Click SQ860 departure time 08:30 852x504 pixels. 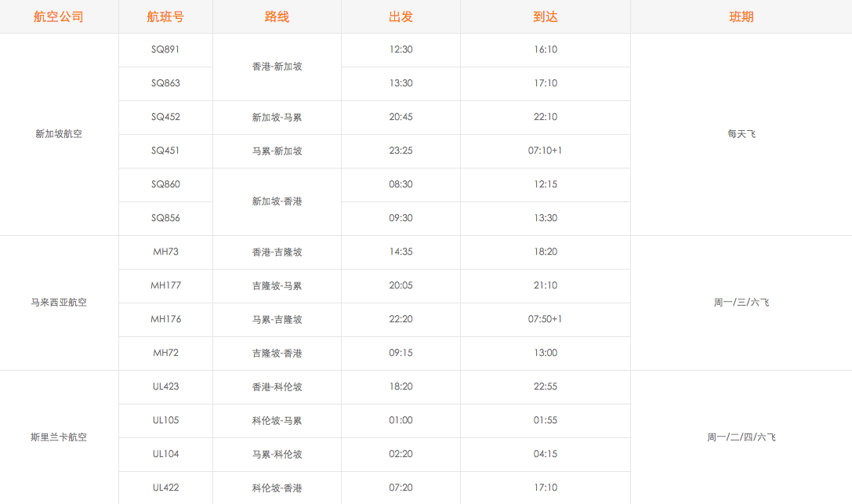coord(401,184)
